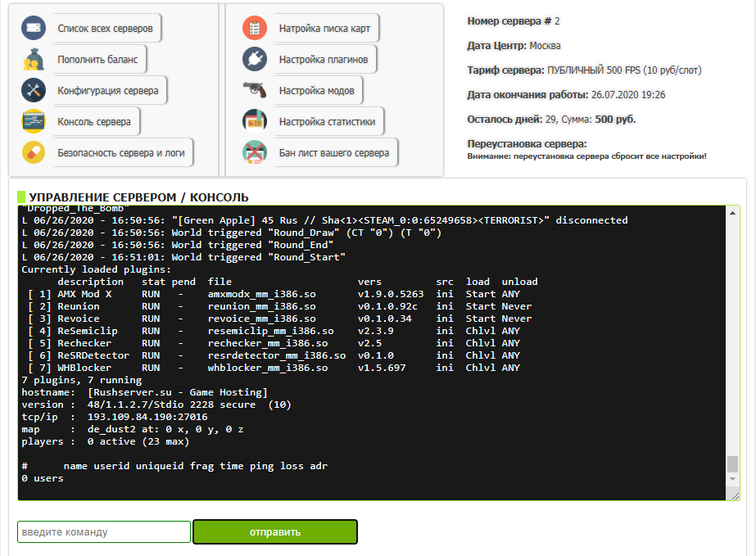756x556 pixels.
Task: Click the green отправить button
Action: [x=275, y=532]
